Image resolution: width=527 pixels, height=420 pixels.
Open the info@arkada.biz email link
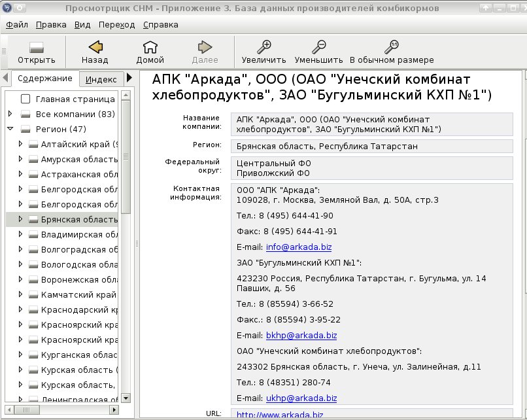click(x=299, y=247)
